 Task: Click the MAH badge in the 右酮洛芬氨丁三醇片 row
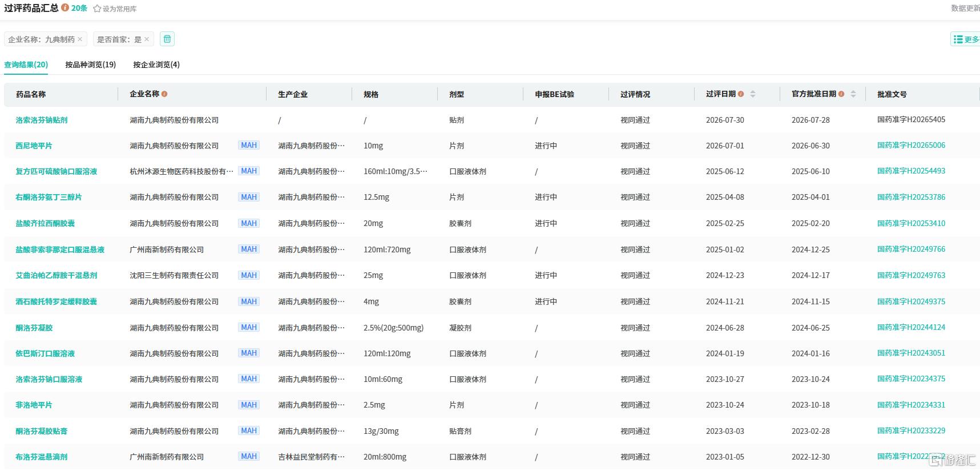[x=249, y=197]
